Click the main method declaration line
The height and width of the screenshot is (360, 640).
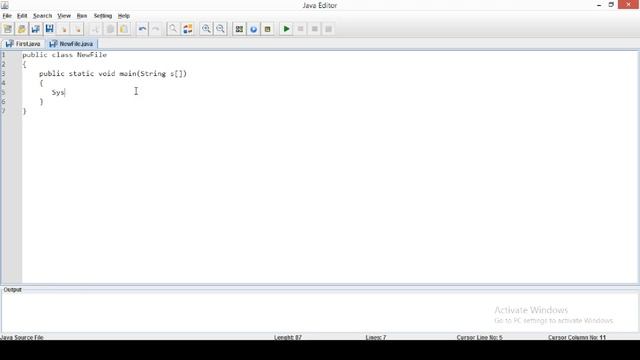(x=113, y=73)
